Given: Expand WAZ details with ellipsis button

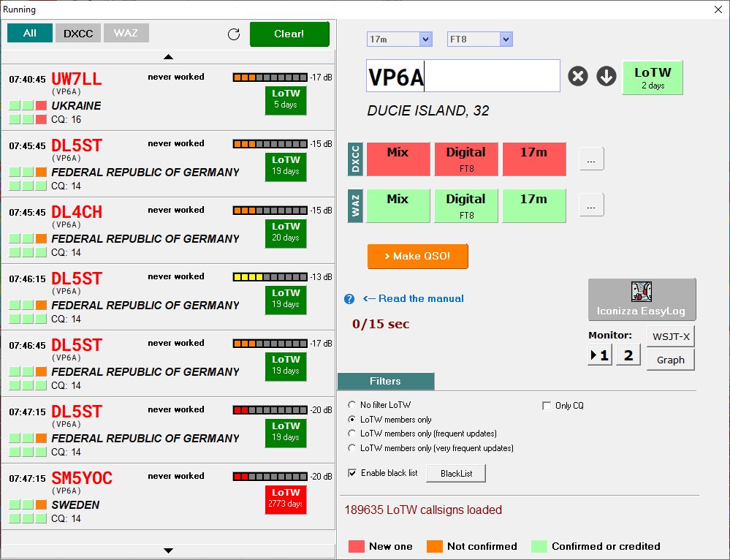Looking at the screenshot, I should [591, 205].
